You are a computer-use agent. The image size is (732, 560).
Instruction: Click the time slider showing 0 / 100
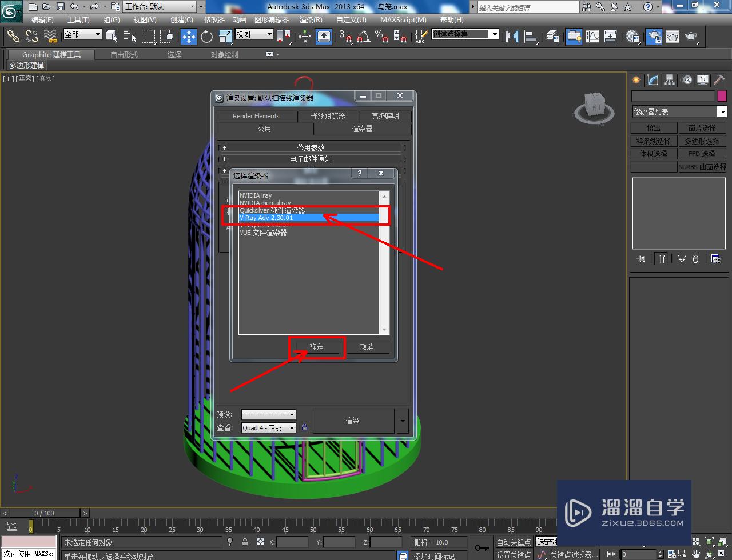tap(45, 513)
